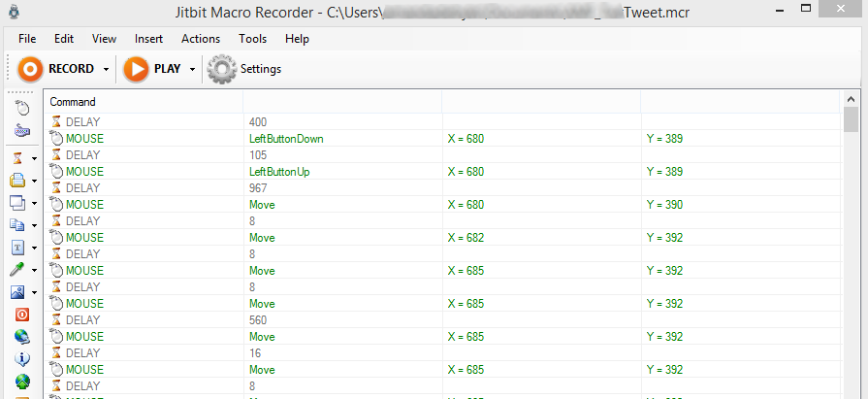The image size is (868, 399).
Task: Click the info message bubble sidebar icon
Action: [x=21, y=359]
